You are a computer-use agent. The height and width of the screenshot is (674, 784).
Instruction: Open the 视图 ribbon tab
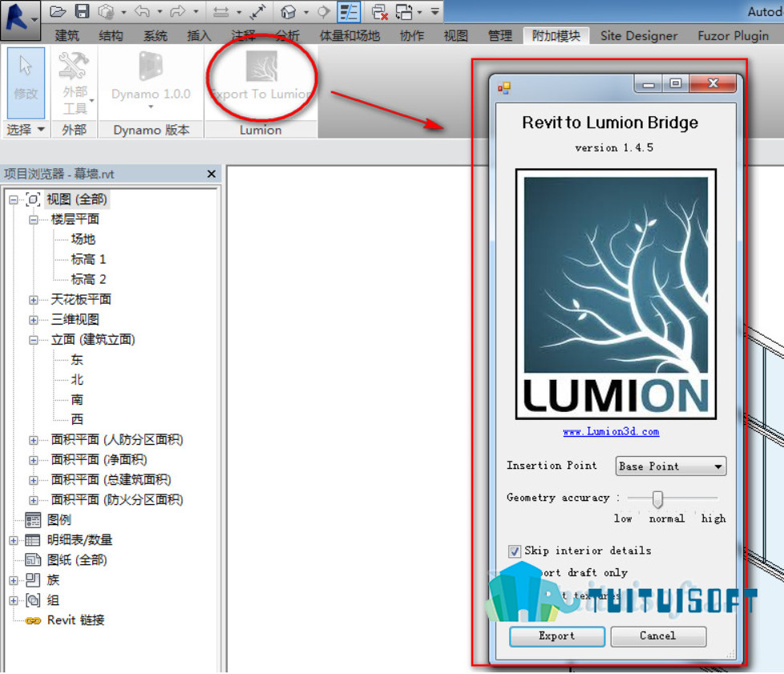[455, 36]
